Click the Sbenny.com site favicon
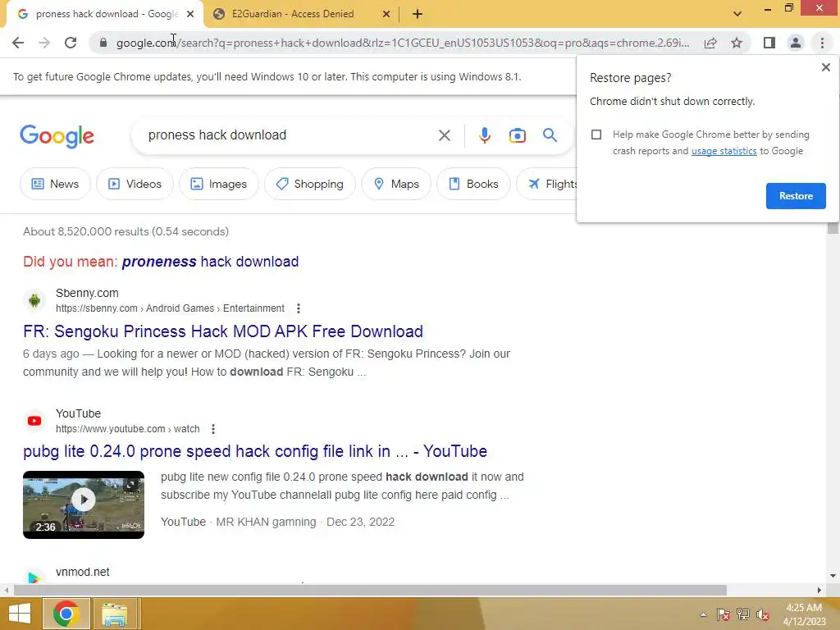 34,300
